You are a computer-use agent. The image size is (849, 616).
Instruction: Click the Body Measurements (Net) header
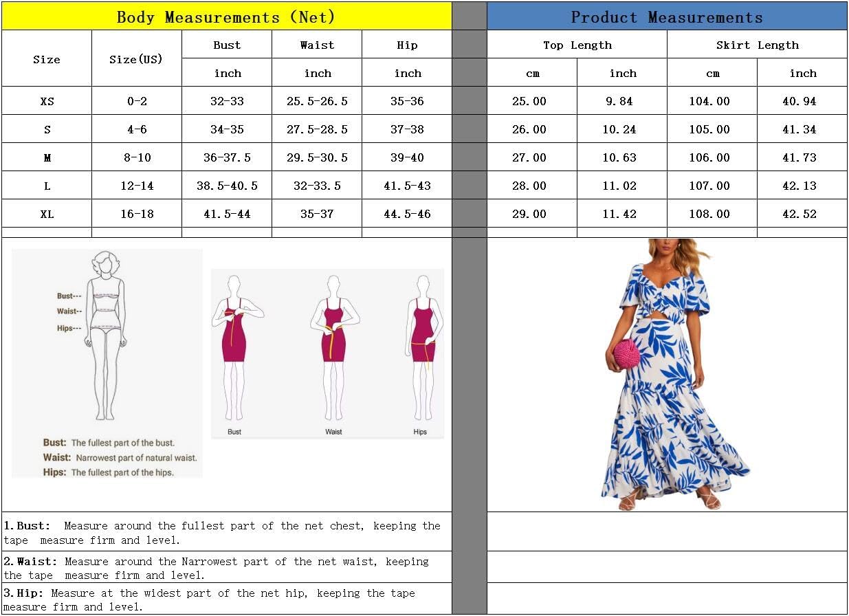click(x=226, y=16)
